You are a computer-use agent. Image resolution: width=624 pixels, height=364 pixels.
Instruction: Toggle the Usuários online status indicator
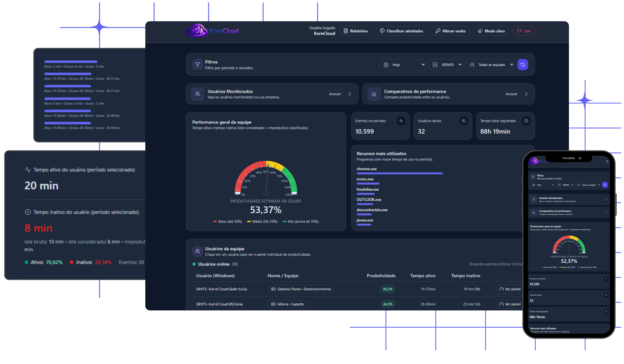click(x=194, y=264)
